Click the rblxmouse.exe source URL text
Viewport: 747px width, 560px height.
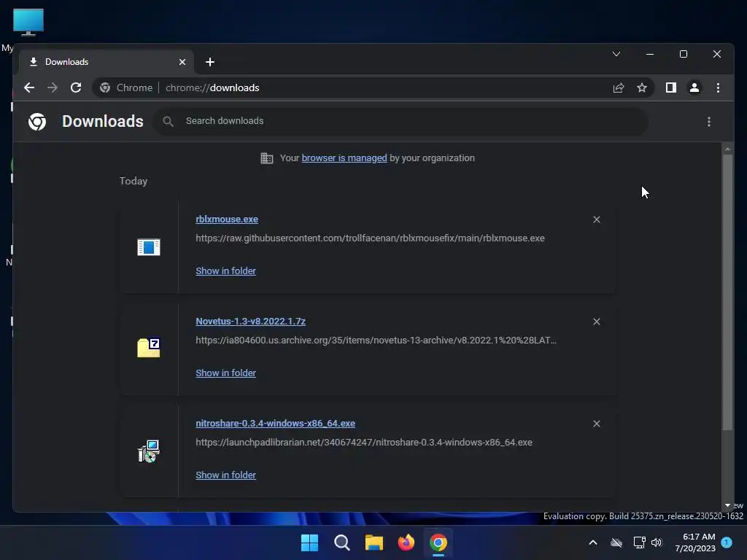point(370,238)
